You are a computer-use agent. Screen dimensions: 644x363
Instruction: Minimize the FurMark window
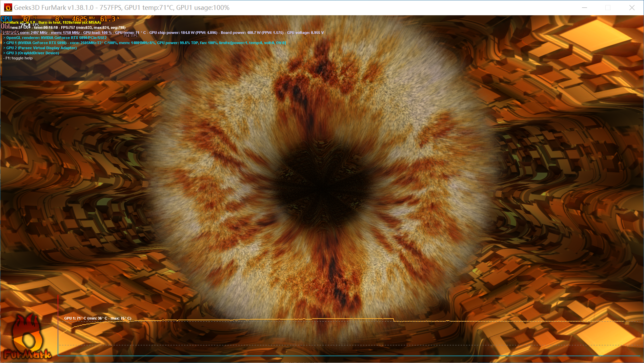(584, 7)
